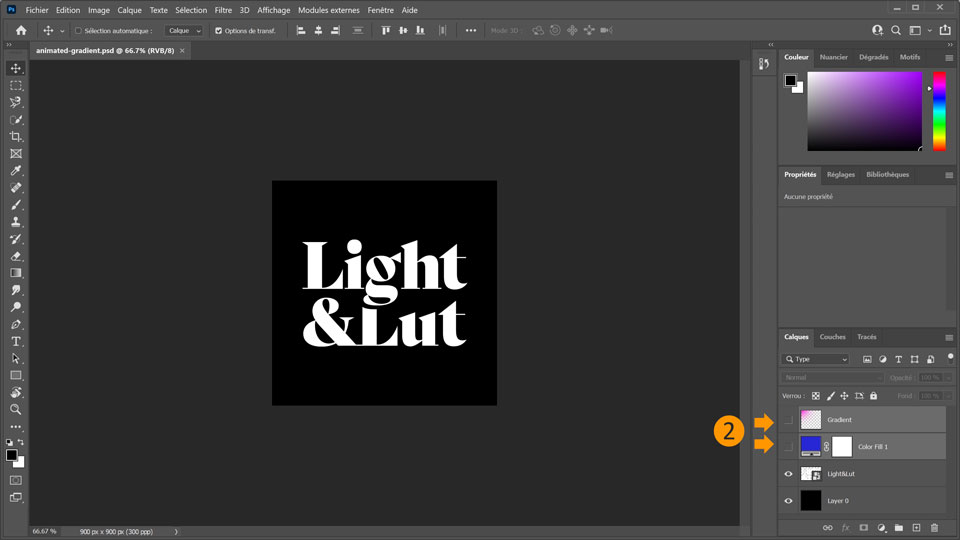Open the layer filter Type dropdown

click(816, 359)
